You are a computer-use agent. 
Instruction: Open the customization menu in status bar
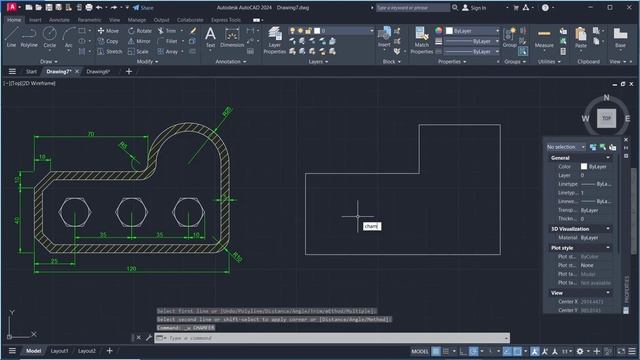632,351
